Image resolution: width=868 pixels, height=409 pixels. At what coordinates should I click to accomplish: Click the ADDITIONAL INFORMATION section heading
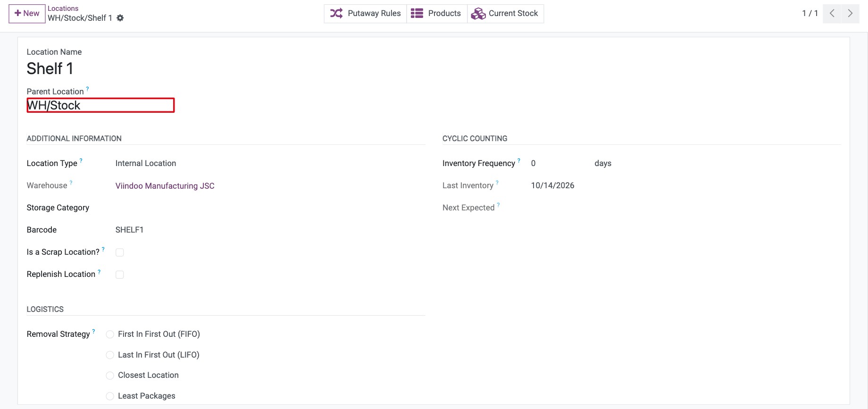click(74, 138)
